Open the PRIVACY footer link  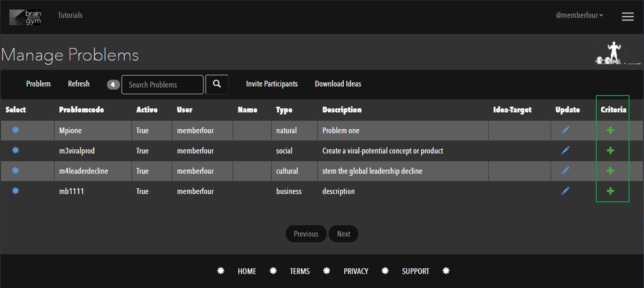point(356,271)
